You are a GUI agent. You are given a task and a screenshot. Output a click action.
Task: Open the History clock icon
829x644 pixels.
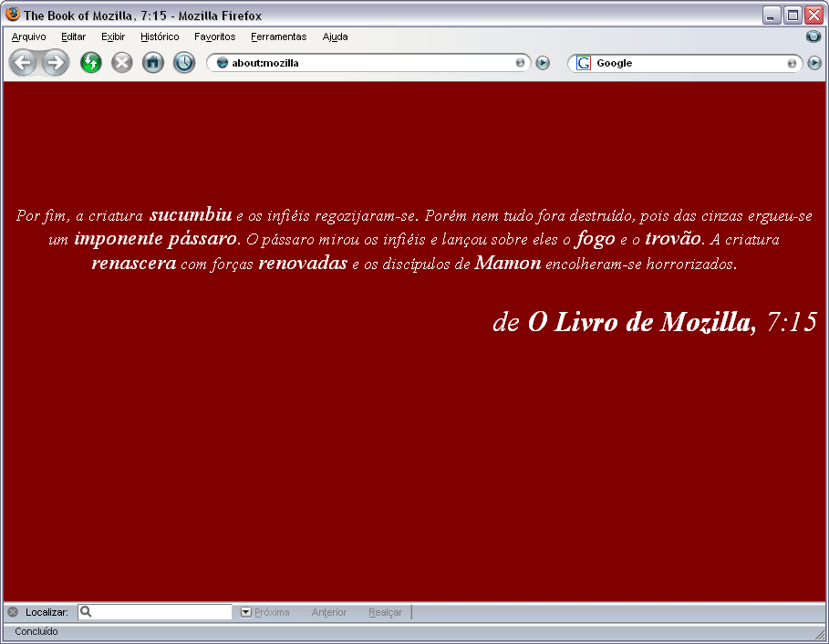point(184,63)
